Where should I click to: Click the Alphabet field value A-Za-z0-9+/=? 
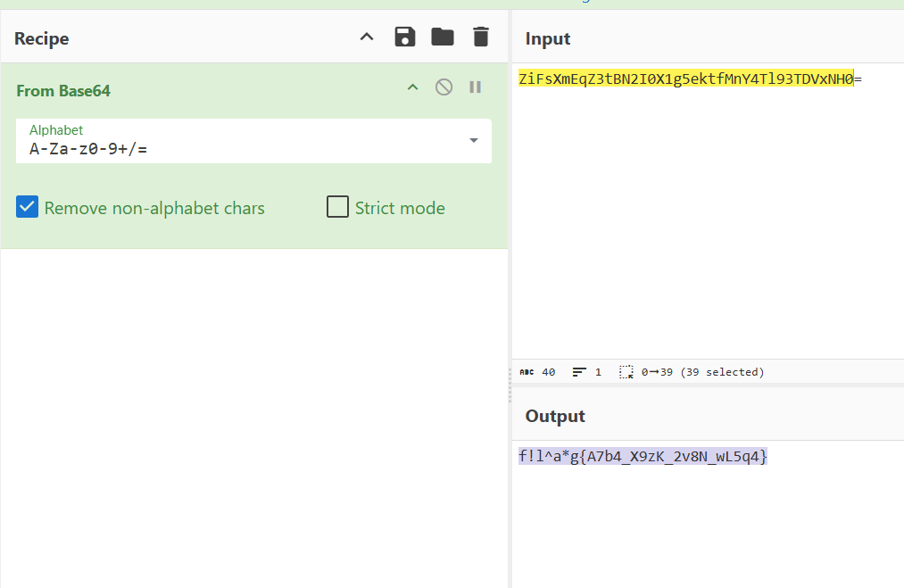(x=88, y=149)
